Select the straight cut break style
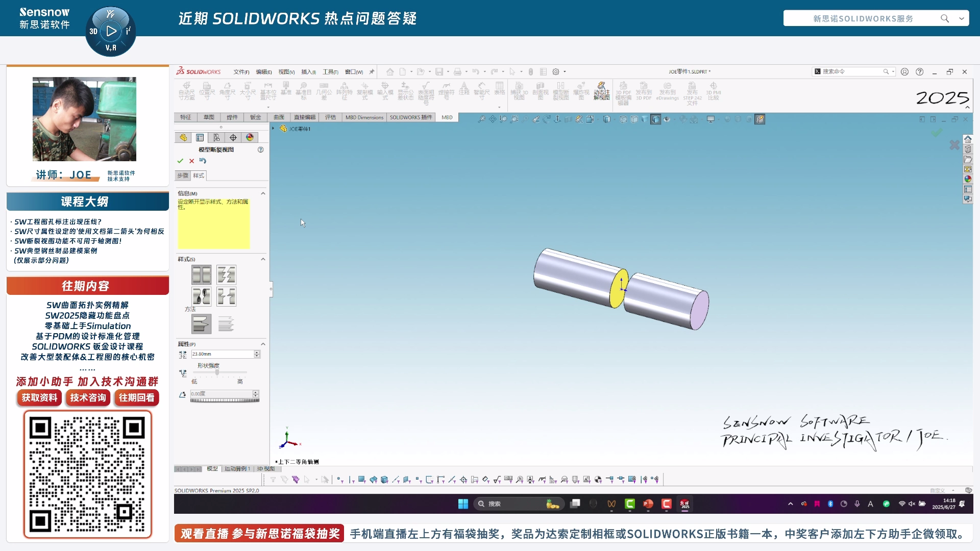The width and height of the screenshot is (980, 551). (201, 275)
